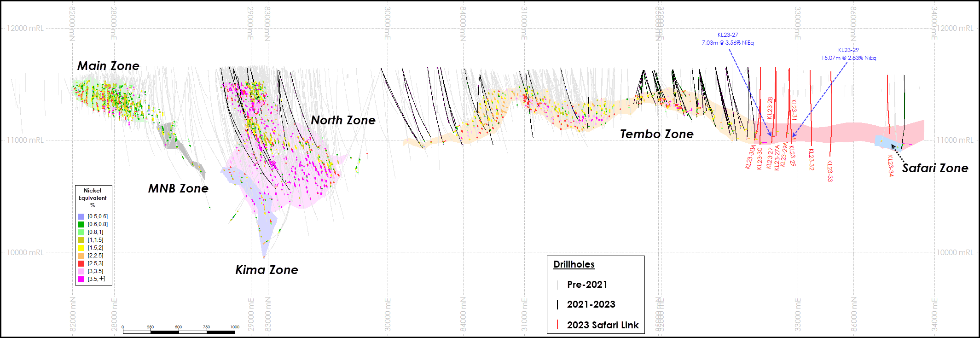
Task: Click the grey Pre-2021 drillhole line symbol
Action: [x=557, y=285]
